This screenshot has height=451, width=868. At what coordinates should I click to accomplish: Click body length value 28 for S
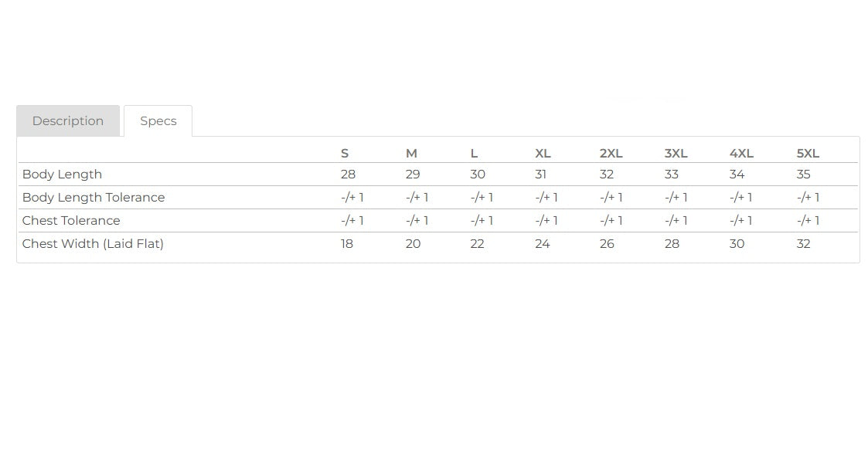348,175
